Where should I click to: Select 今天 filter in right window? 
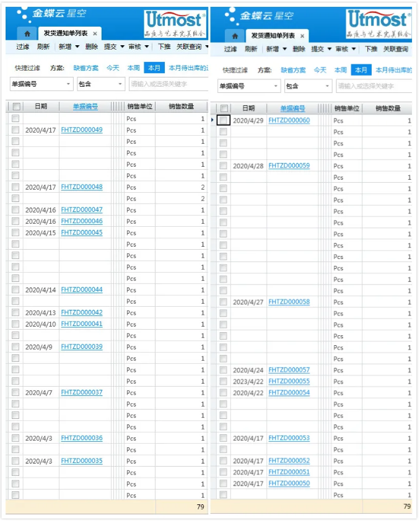(x=320, y=70)
